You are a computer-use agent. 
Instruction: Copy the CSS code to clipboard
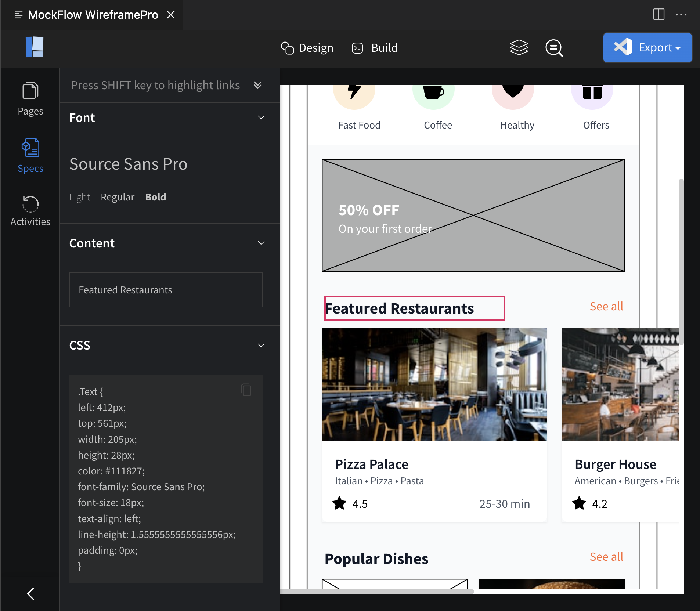[x=246, y=390]
